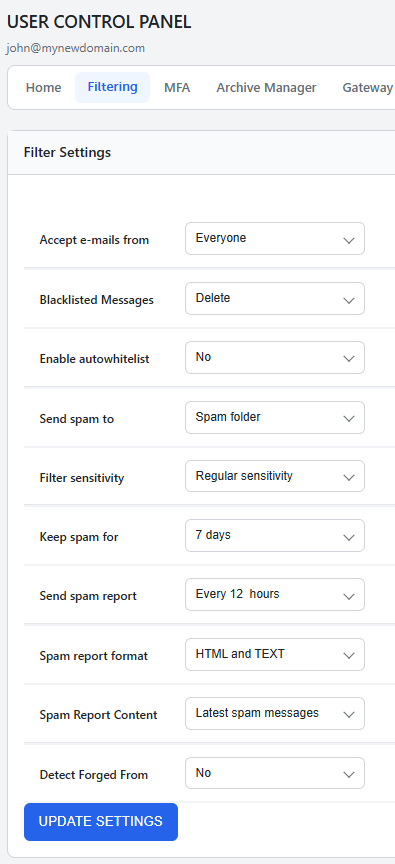Click the chevron arrow beside 7 days

pos(348,537)
